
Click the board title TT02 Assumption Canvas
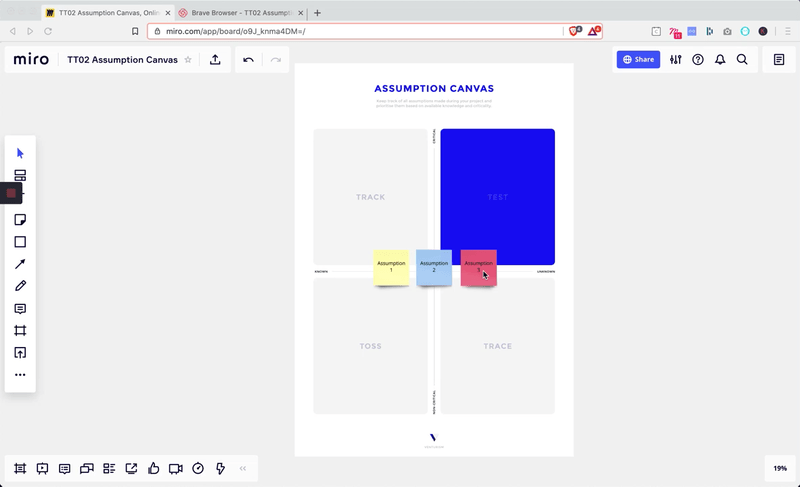[122, 60]
